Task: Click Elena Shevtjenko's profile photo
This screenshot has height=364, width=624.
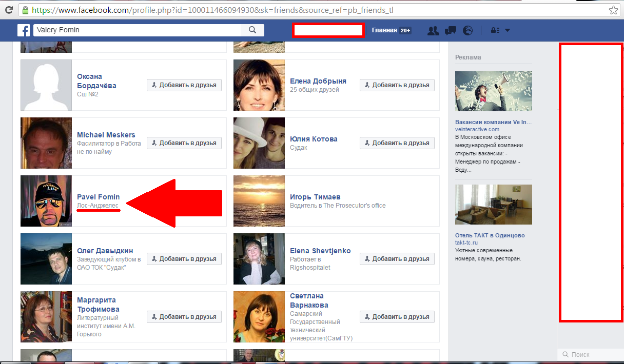Action: tap(259, 259)
